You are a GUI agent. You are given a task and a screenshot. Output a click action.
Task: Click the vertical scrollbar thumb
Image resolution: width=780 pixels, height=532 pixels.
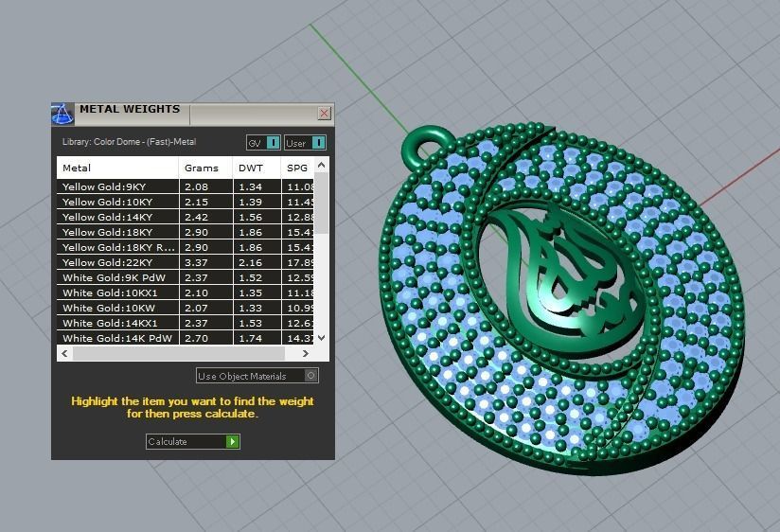[321, 203]
